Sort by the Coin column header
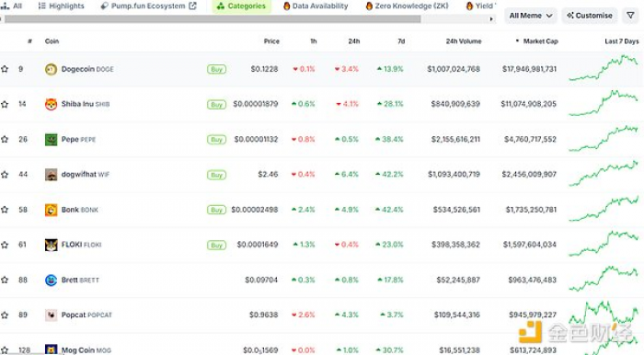The image size is (644, 355). (x=52, y=41)
